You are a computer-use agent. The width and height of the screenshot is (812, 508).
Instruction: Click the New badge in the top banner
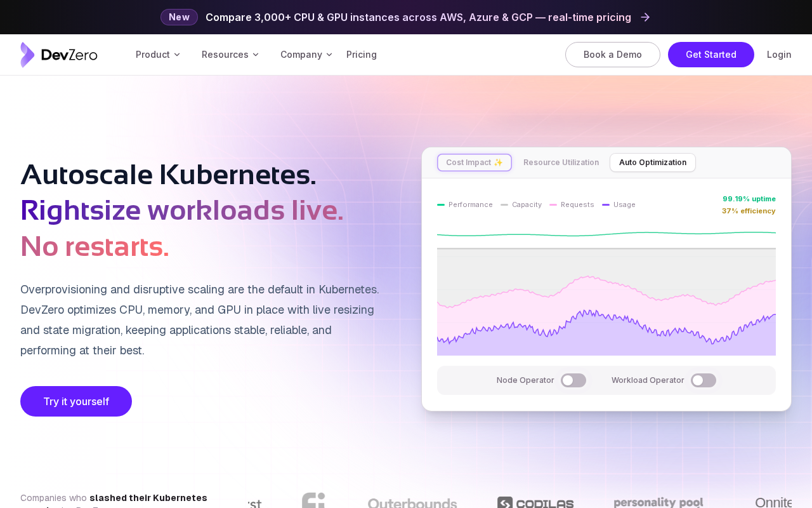point(179,17)
